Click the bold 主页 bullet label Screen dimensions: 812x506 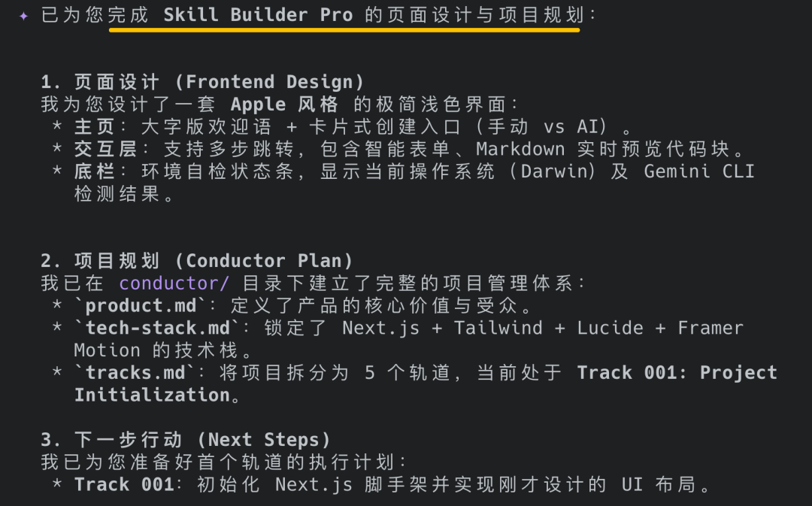[94, 127]
